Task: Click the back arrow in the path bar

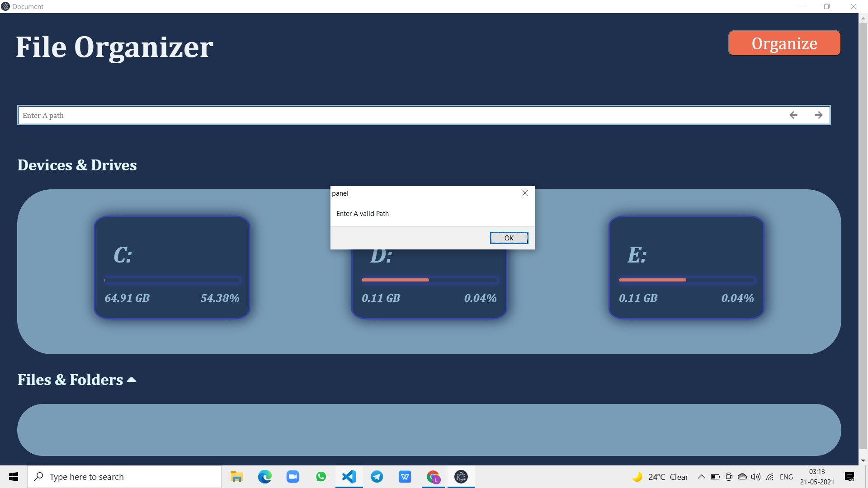Action: pos(793,115)
